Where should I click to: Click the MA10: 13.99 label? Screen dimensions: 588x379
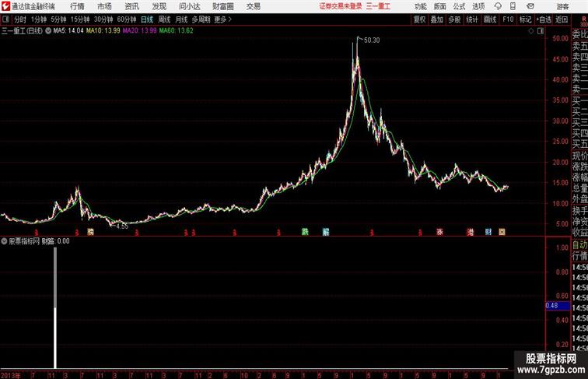(103, 31)
